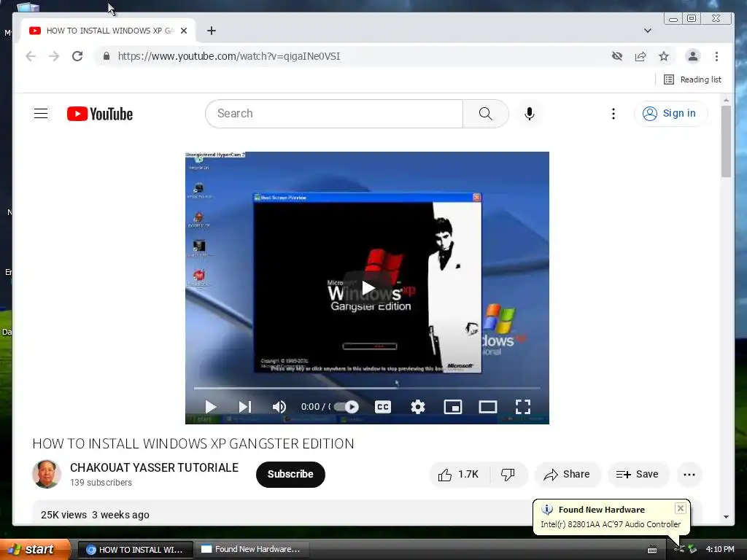
Task: Mute the video volume speaker
Action: tap(279, 407)
